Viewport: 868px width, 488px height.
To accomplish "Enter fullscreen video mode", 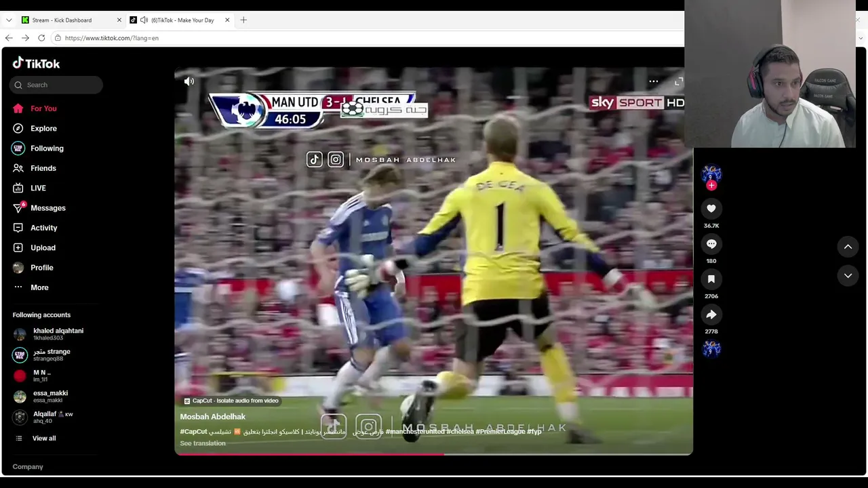I will coord(679,81).
